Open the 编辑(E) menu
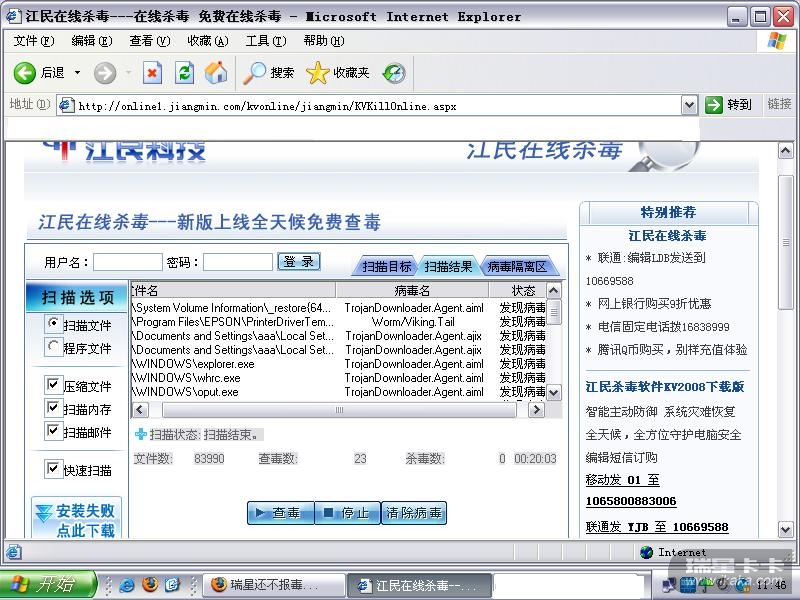Screen dimensions: 800x600 [x=92, y=41]
